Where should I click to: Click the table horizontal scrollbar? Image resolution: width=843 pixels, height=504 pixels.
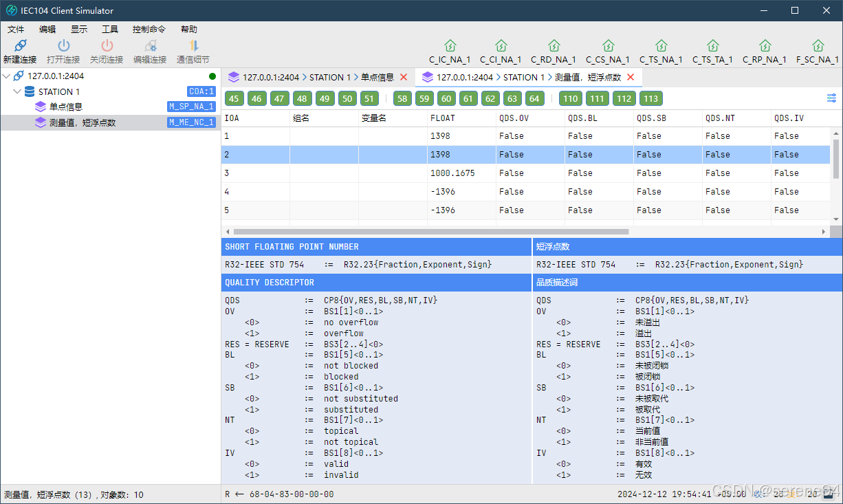tap(431, 232)
